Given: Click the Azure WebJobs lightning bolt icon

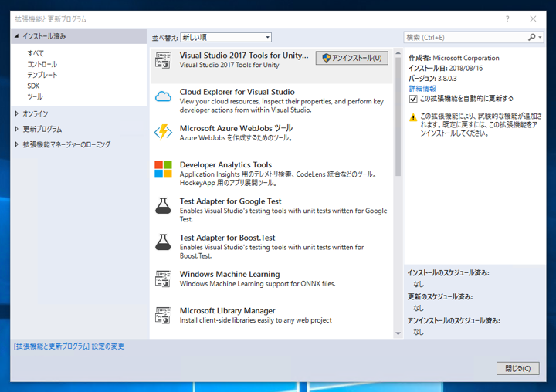Looking at the screenshot, I should (x=163, y=132).
